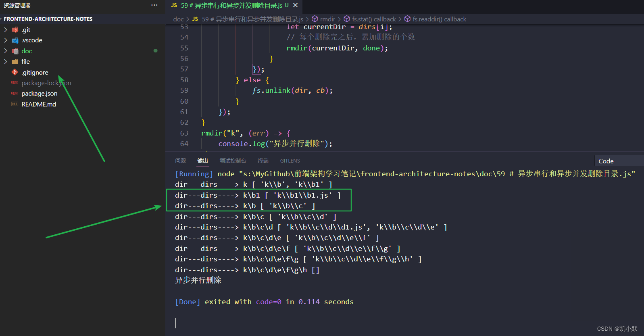Viewport: 644px width, 336px height.
Task: Click line number 63 in the gutter
Action: pyautogui.click(x=184, y=133)
